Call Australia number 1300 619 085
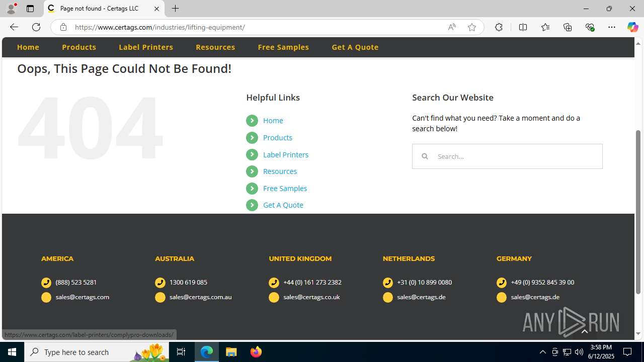 (x=188, y=283)
